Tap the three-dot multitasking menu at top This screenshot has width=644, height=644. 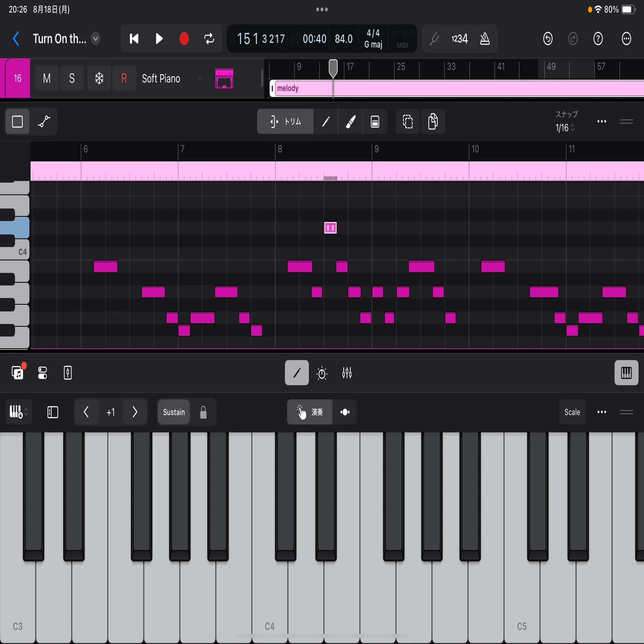[322, 9]
